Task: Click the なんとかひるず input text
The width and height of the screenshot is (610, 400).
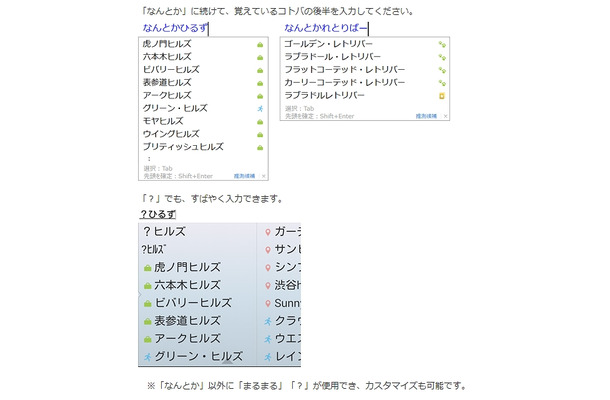Action: (175, 28)
